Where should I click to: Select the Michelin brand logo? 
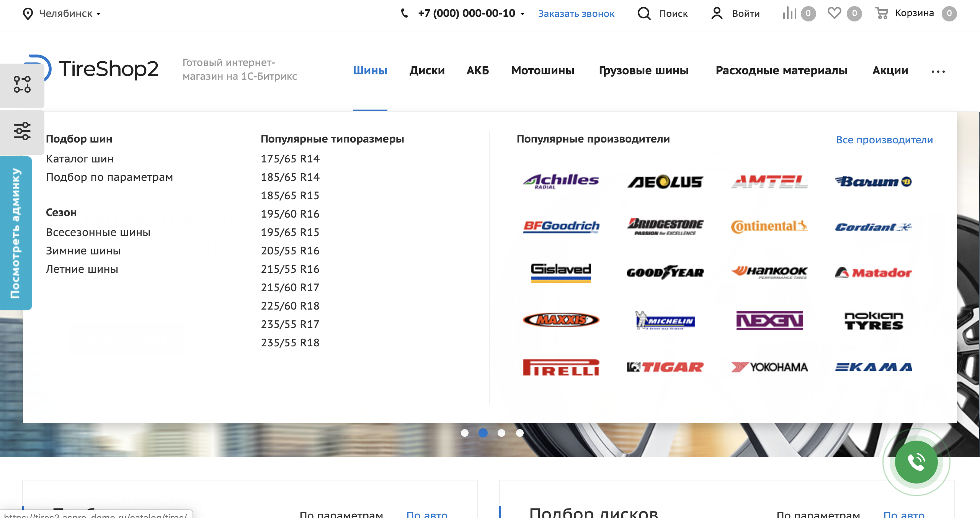(665, 320)
